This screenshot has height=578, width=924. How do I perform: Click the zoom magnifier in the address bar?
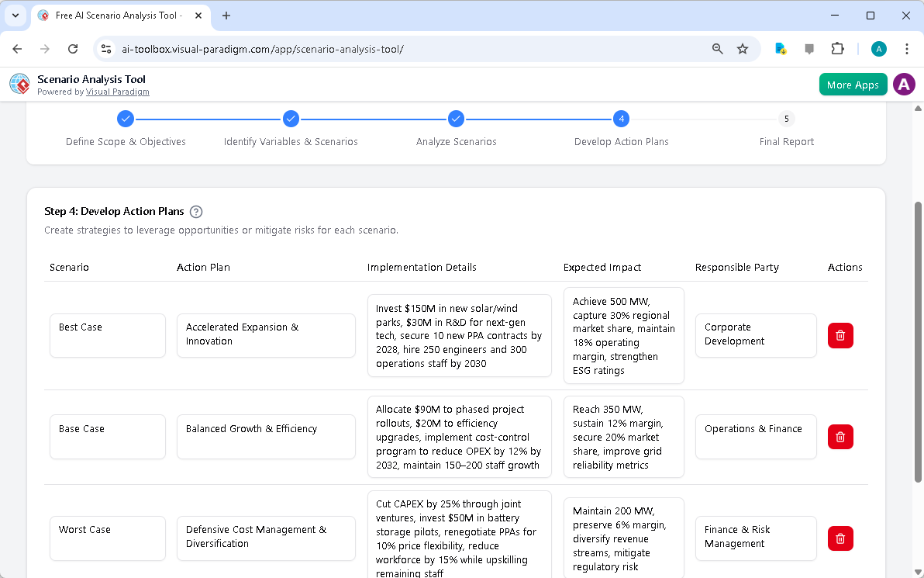[717, 48]
